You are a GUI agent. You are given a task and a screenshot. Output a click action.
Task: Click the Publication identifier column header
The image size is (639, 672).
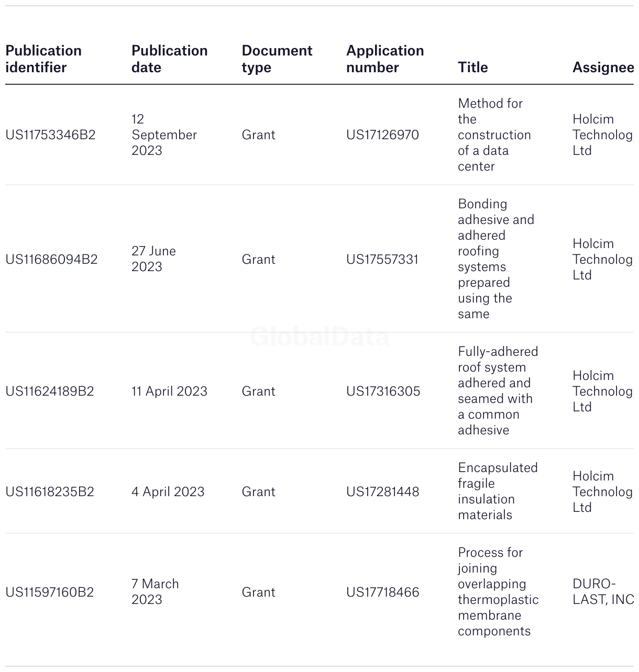pos(43,59)
